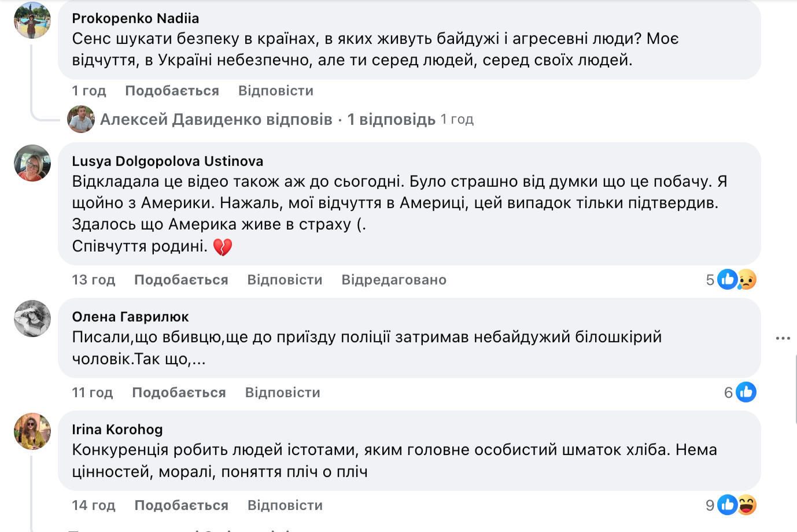Like Prokopenko Nadiia's comment via Подобається

click(172, 91)
